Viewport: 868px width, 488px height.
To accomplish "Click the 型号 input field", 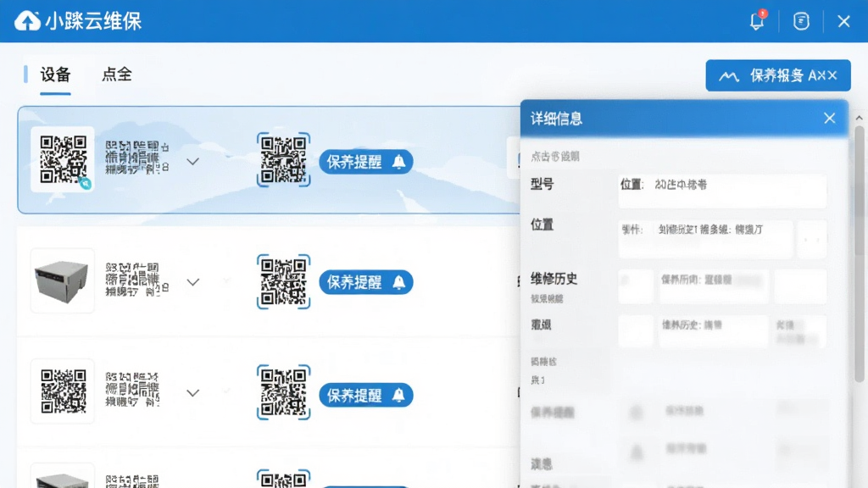I will (x=722, y=191).
